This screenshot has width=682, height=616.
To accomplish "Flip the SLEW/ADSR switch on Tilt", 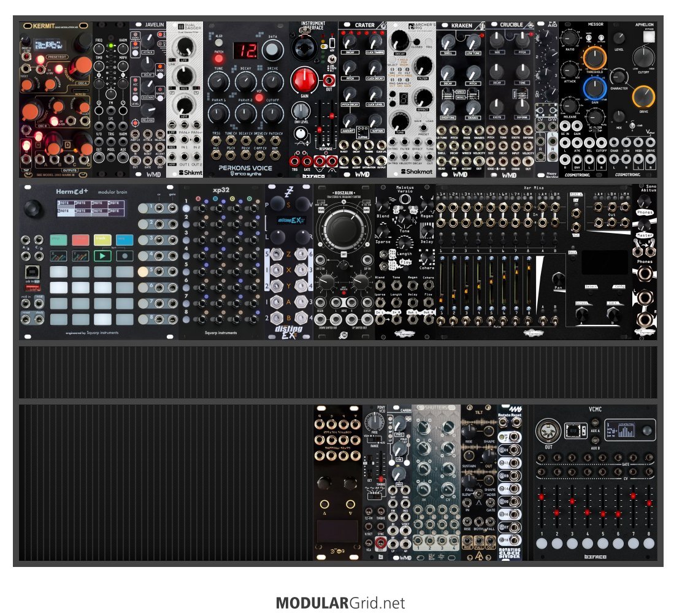I will (x=478, y=494).
